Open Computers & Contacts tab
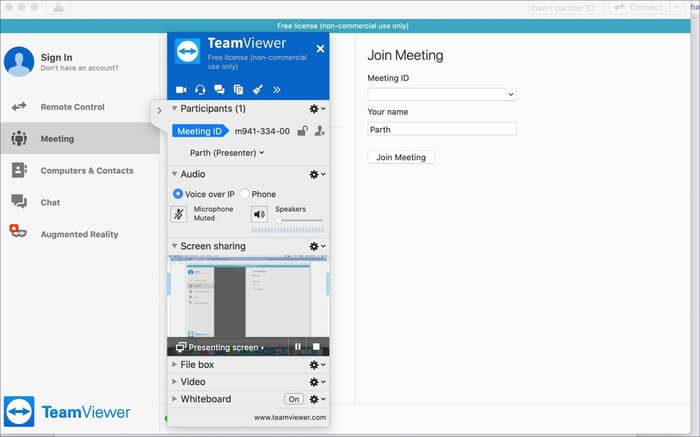Viewport: 700px width, 437px height. coord(80,171)
